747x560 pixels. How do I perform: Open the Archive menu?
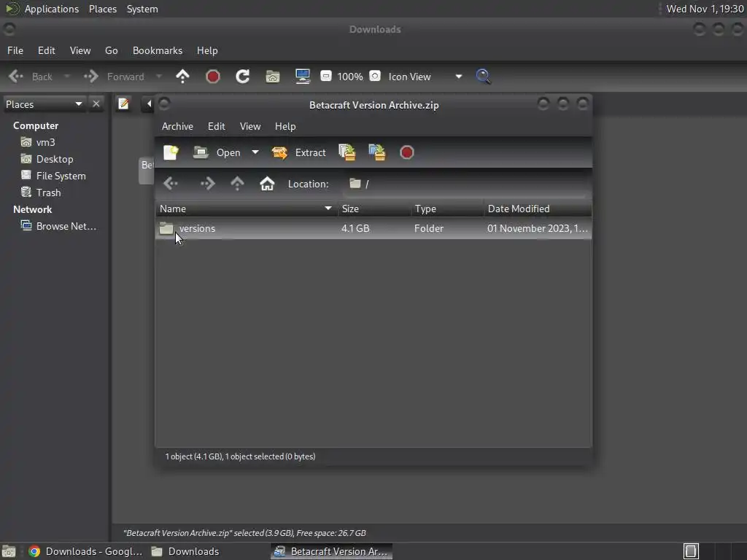(177, 126)
